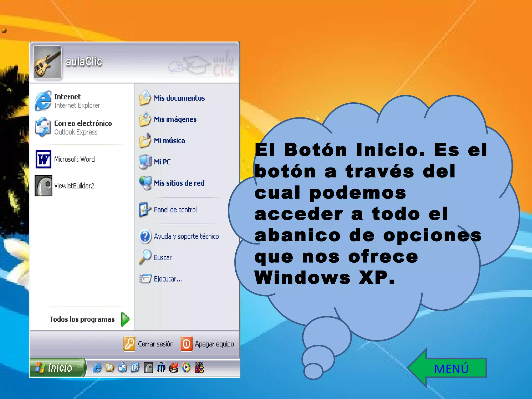The height and width of the screenshot is (399, 532).
Task: Open Ayuda y soporte técnico question-mark icon
Action: [x=145, y=236]
